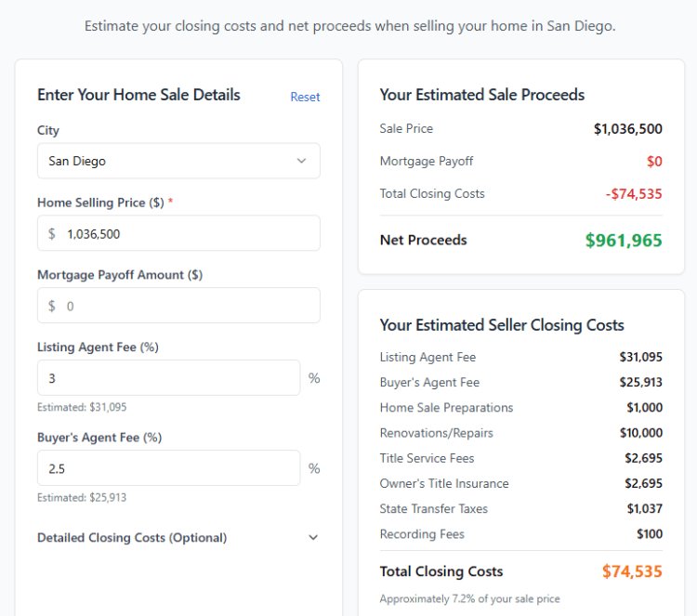Click the State Transfer Taxes label
Image resolution: width=697 pixels, height=616 pixels.
pyautogui.click(x=433, y=509)
